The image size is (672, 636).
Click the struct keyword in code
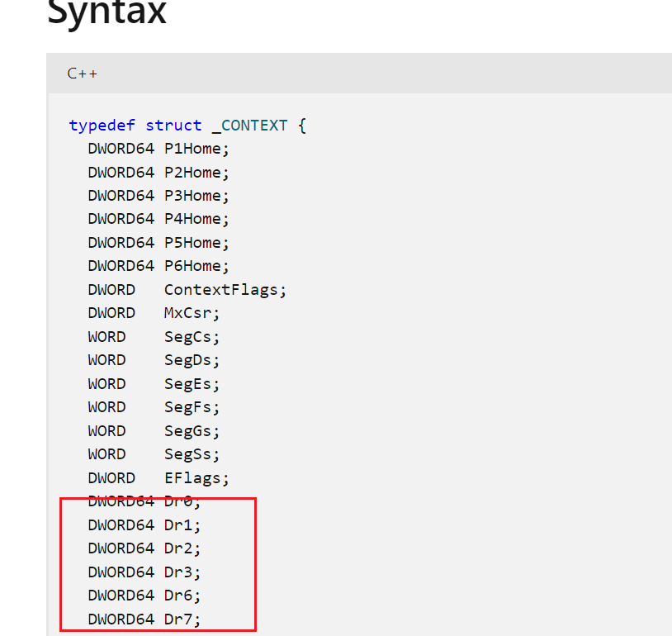pyautogui.click(x=173, y=126)
